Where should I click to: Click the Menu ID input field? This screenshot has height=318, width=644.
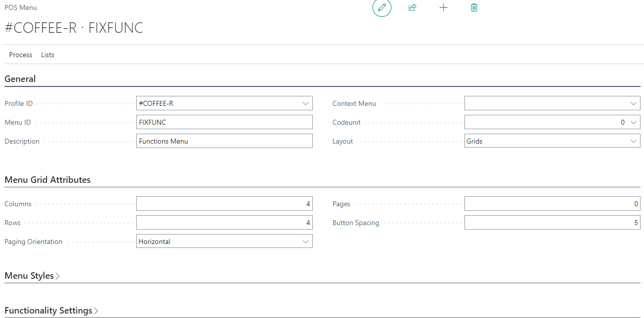click(224, 122)
